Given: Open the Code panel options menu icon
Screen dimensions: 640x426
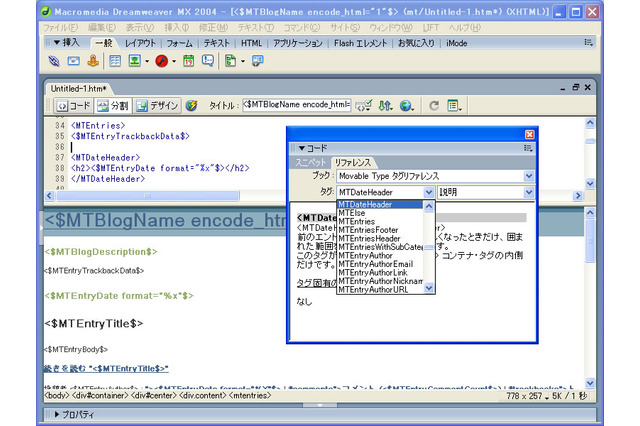Looking at the screenshot, I should 528,148.
